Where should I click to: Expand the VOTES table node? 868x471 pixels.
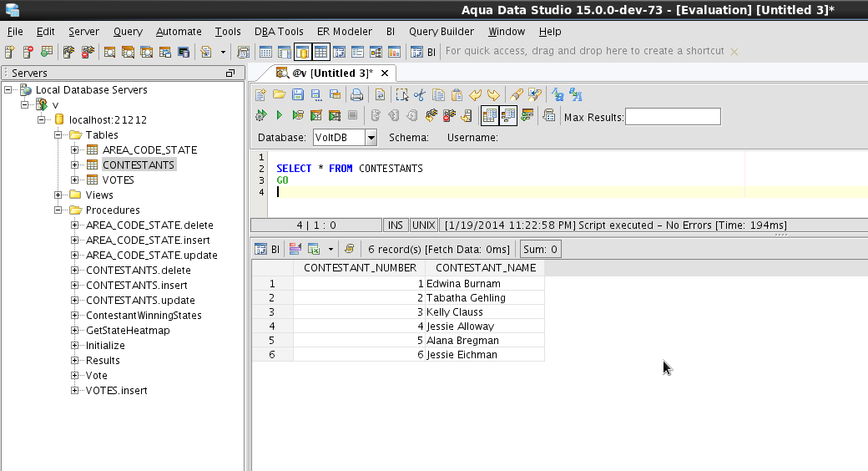pos(75,180)
